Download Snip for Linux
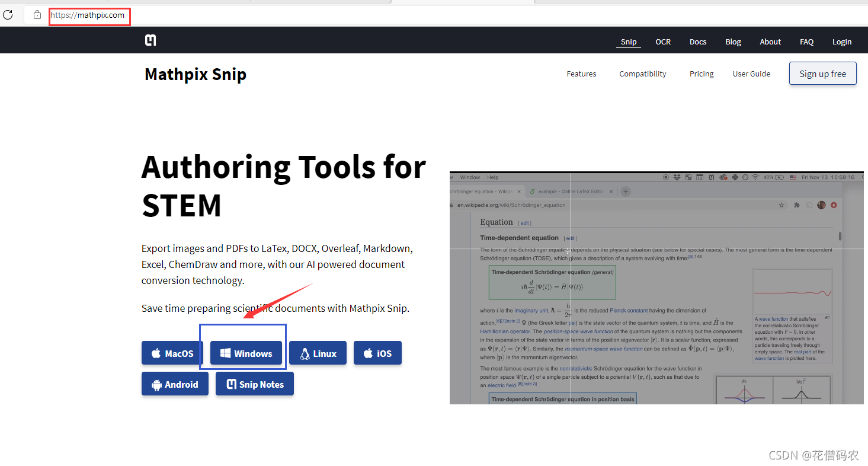This screenshot has width=868, height=466. click(x=318, y=353)
